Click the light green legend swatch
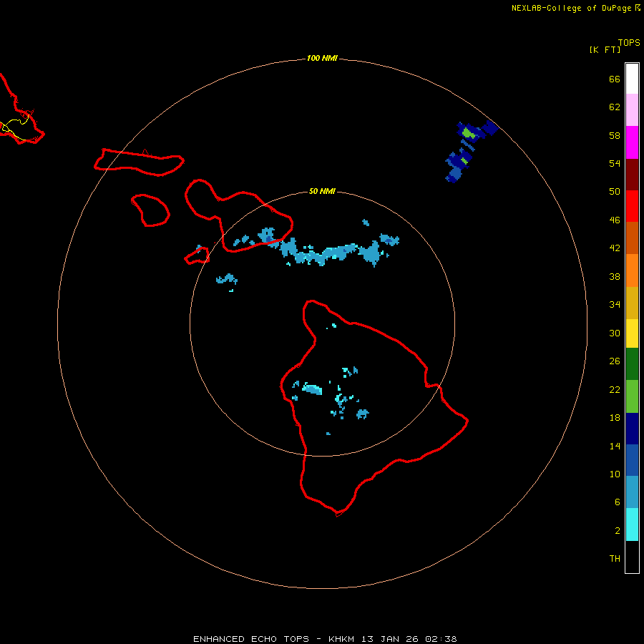This screenshot has width=644, height=644. (x=632, y=396)
